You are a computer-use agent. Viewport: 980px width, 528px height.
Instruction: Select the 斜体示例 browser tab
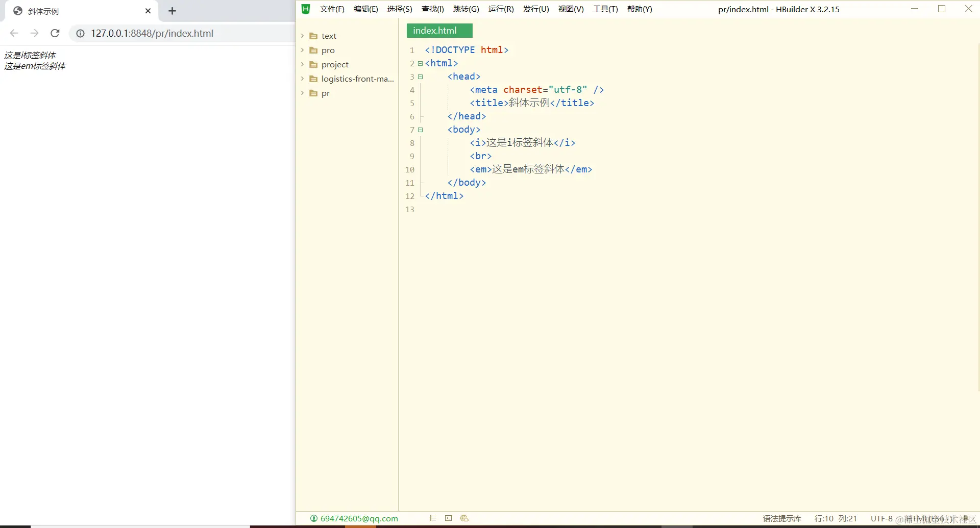(82, 11)
